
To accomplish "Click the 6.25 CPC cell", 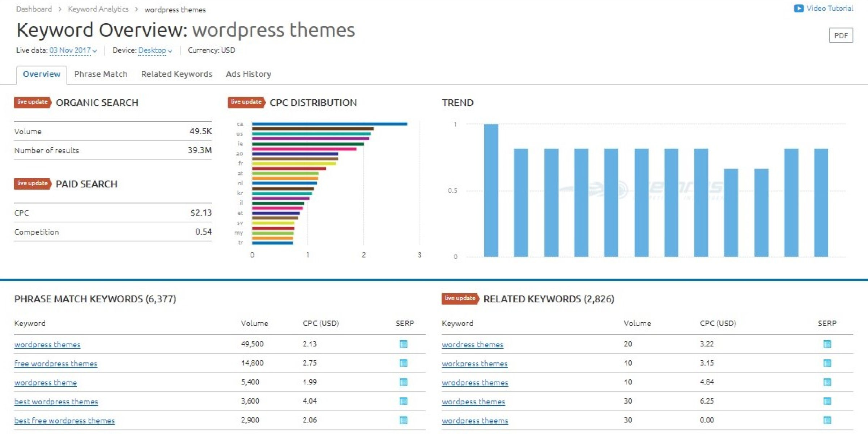I will click(707, 401).
